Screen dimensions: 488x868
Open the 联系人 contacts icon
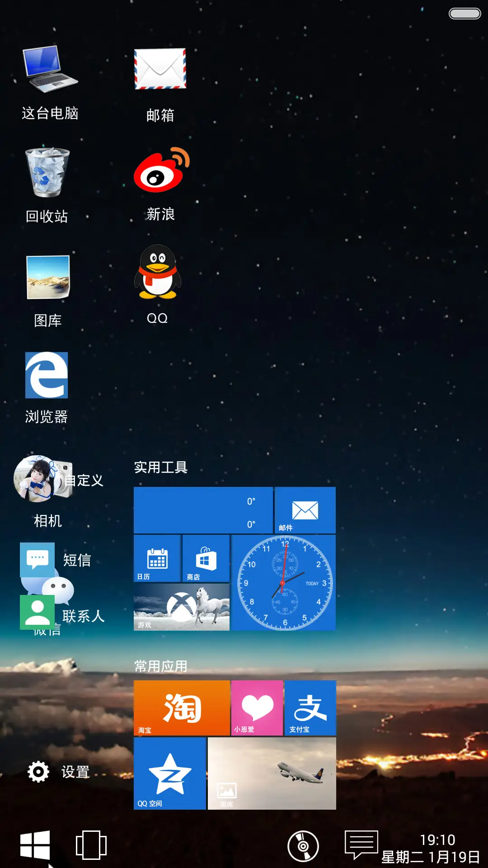click(x=37, y=612)
